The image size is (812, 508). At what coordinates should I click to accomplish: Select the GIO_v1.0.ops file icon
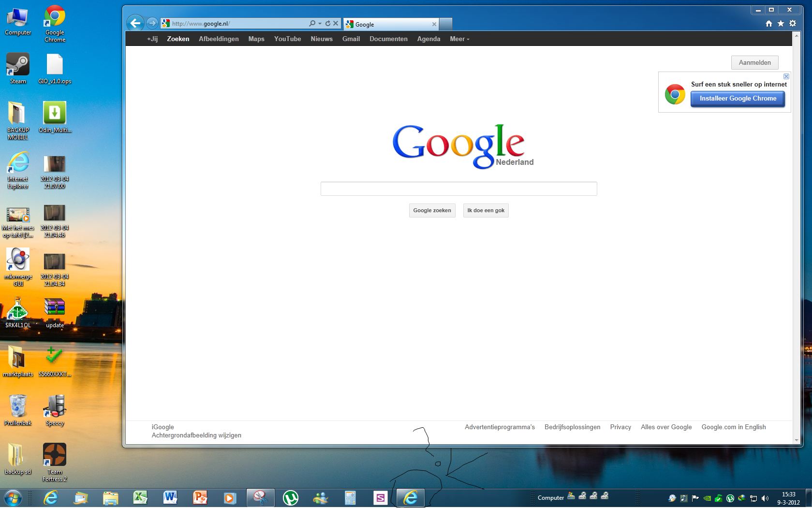55,69
